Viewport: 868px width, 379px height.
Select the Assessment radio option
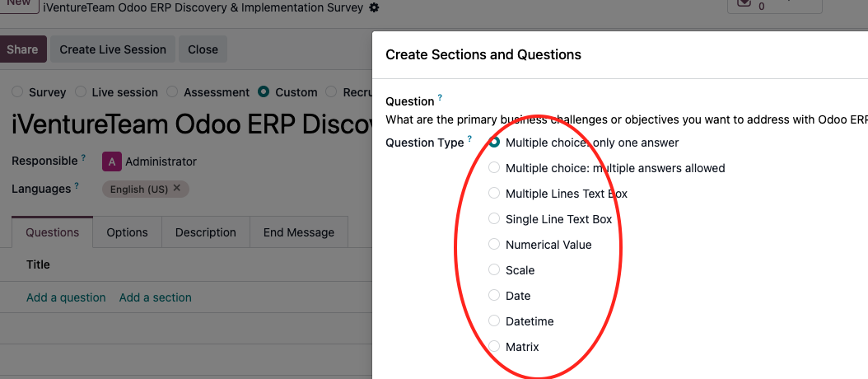[172, 92]
